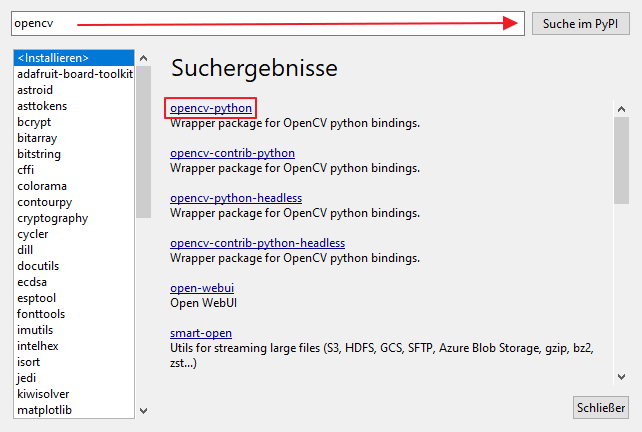Image resolution: width=642 pixels, height=432 pixels.
Task: Open the opencv-python package link
Action: point(211,108)
